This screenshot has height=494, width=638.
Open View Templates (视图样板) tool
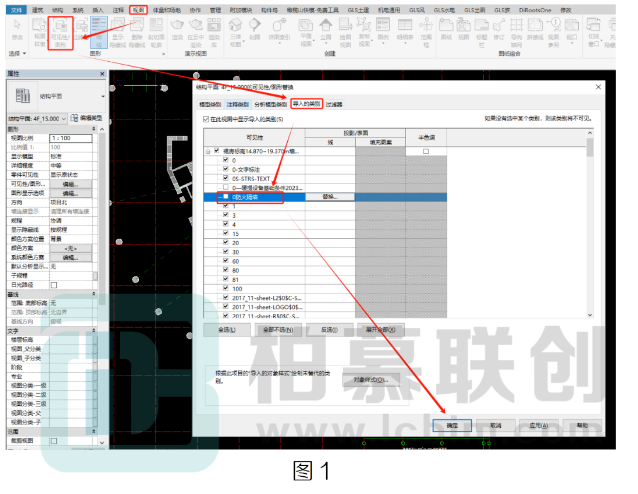coord(39,33)
